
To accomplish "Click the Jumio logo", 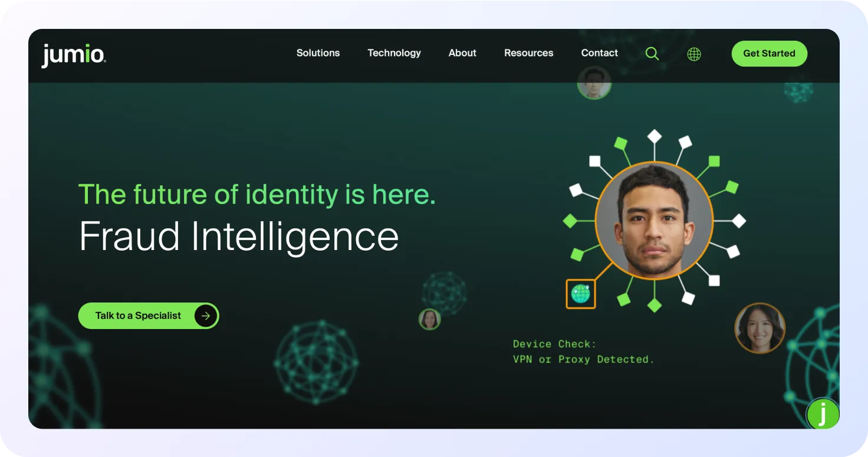I will (x=74, y=55).
